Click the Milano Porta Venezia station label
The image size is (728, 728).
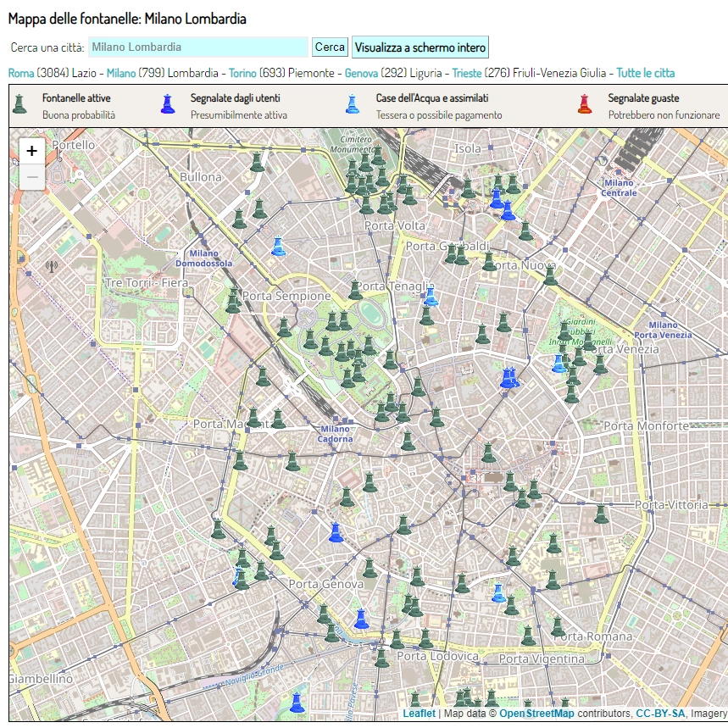pos(663,330)
